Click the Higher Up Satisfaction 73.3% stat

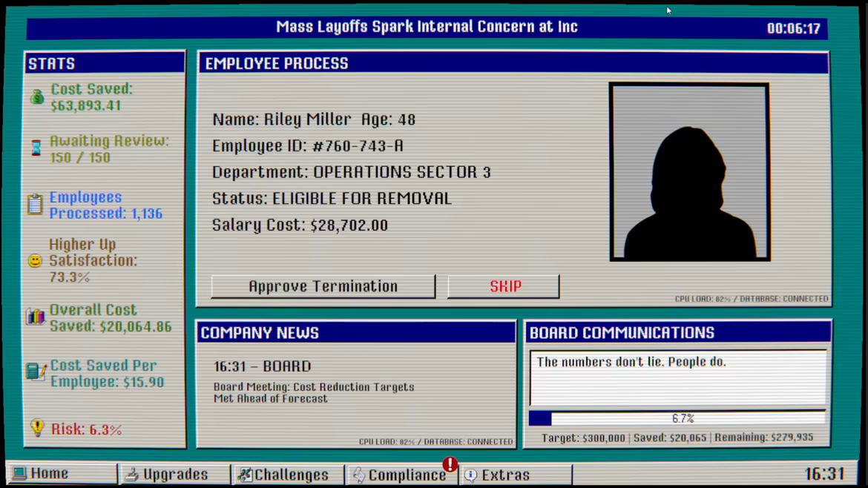(x=93, y=260)
